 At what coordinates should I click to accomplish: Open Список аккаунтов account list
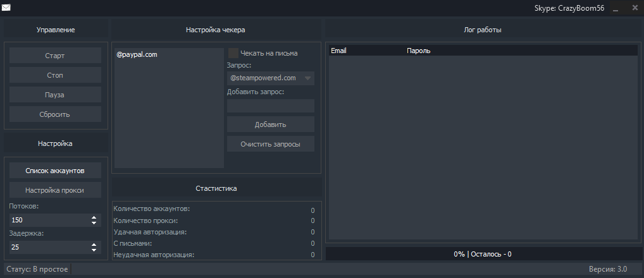coord(55,171)
